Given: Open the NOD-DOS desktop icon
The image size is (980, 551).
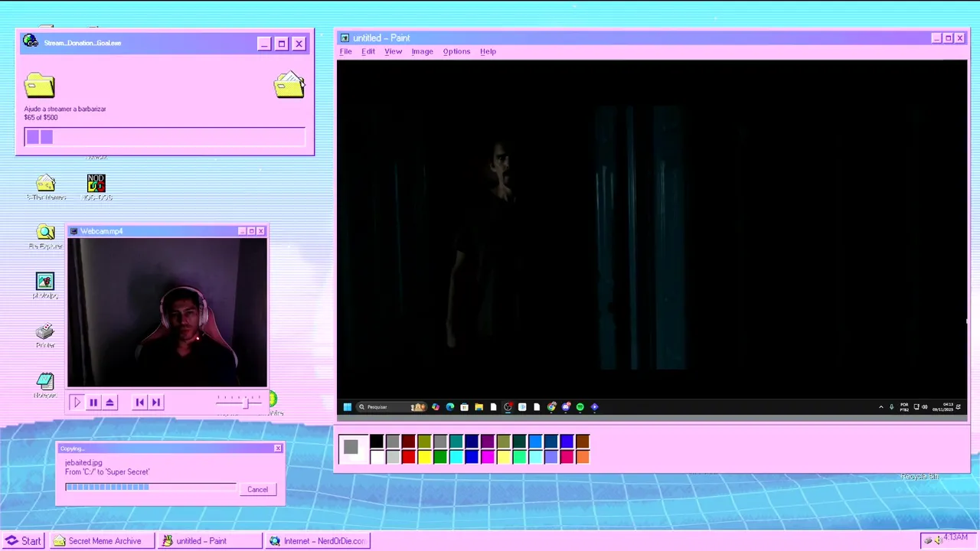Looking at the screenshot, I should 96,187.
